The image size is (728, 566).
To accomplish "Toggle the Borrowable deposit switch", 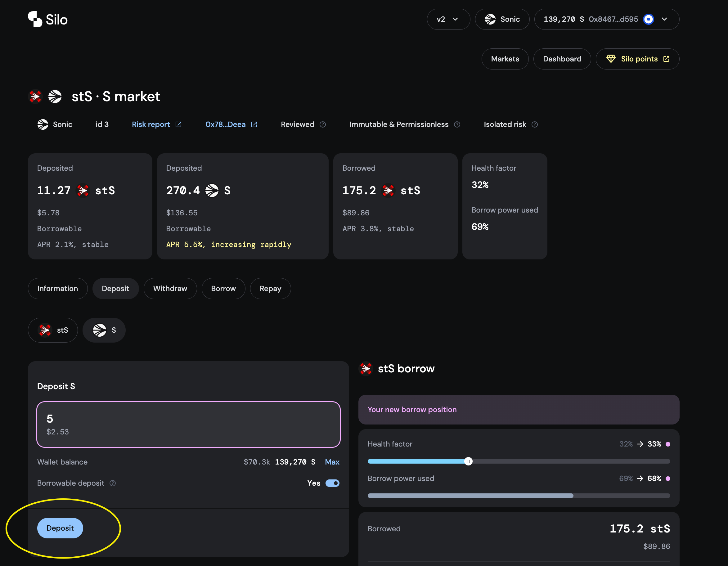I will click(x=332, y=483).
